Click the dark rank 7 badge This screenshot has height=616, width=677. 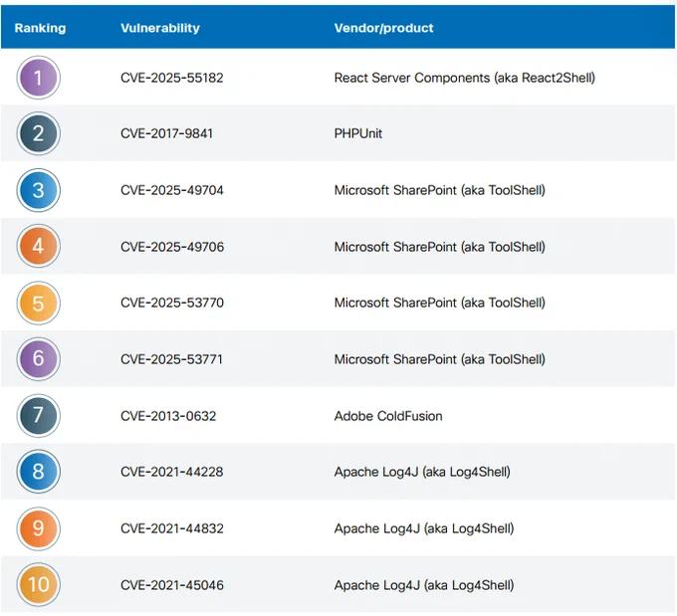click(x=39, y=416)
